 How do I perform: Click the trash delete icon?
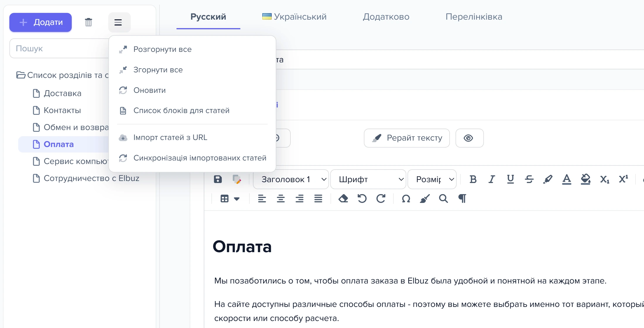coord(88,22)
